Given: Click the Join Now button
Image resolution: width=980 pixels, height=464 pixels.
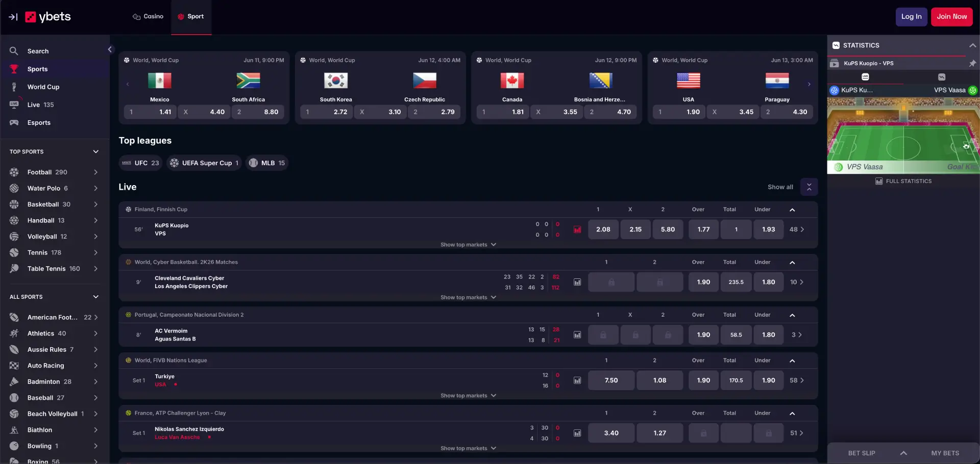Looking at the screenshot, I should 951,17.
